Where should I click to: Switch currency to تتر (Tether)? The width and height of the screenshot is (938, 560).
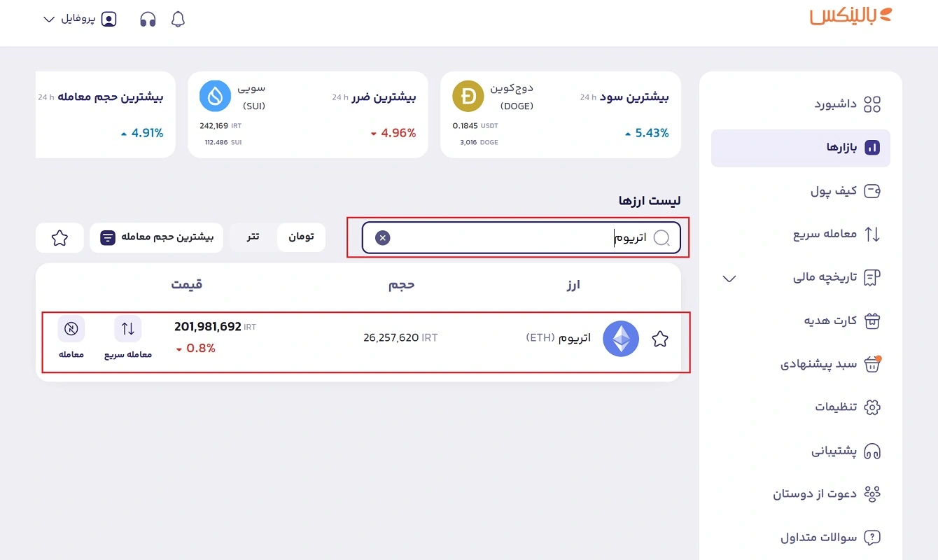point(253,237)
